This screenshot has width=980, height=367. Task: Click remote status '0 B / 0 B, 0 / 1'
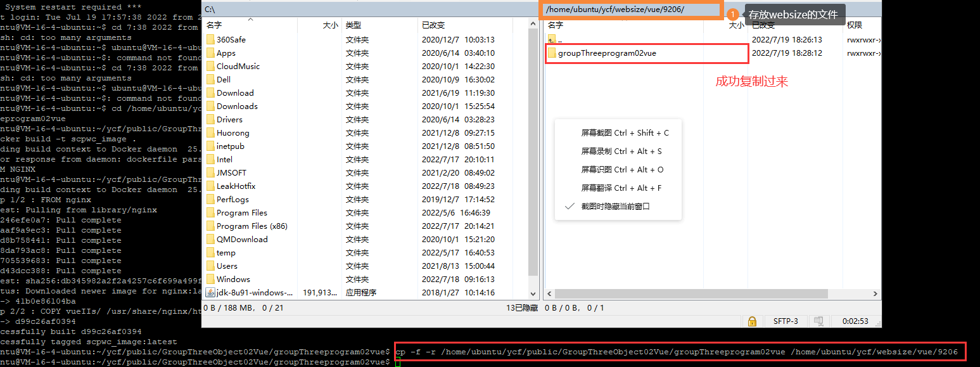[x=575, y=307]
